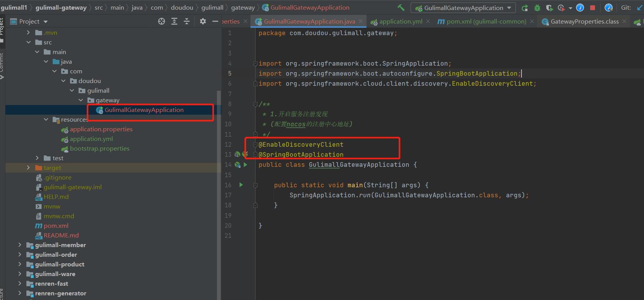The height and width of the screenshot is (300, 644).
Task: Select bootstrap.properties file
Action: tap(99, 149)
